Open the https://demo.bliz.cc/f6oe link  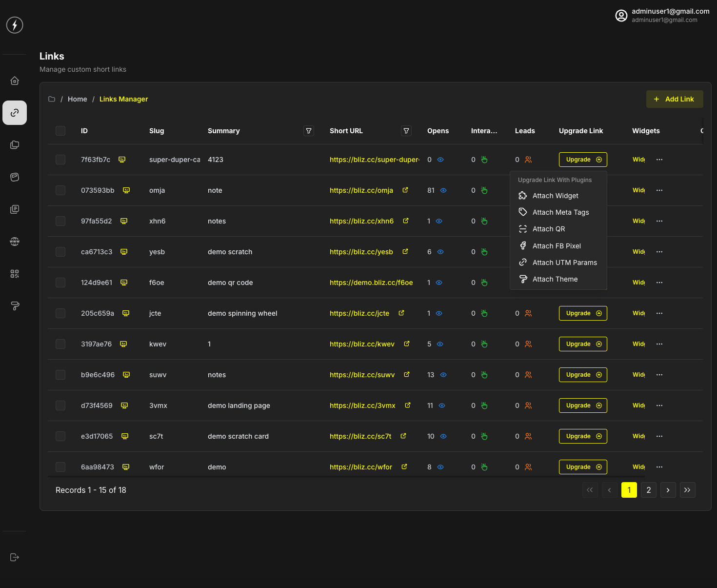coord(371,283)
